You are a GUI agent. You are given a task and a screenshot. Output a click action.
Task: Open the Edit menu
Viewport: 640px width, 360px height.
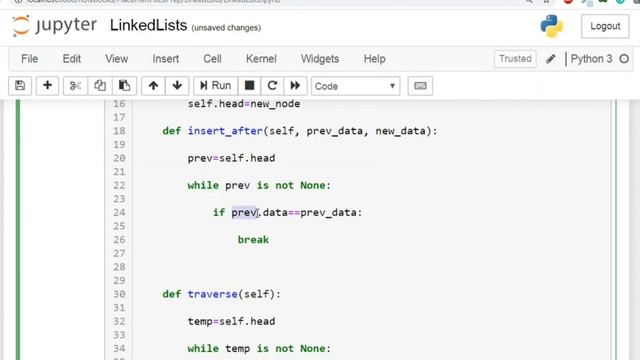pos(71,59)
